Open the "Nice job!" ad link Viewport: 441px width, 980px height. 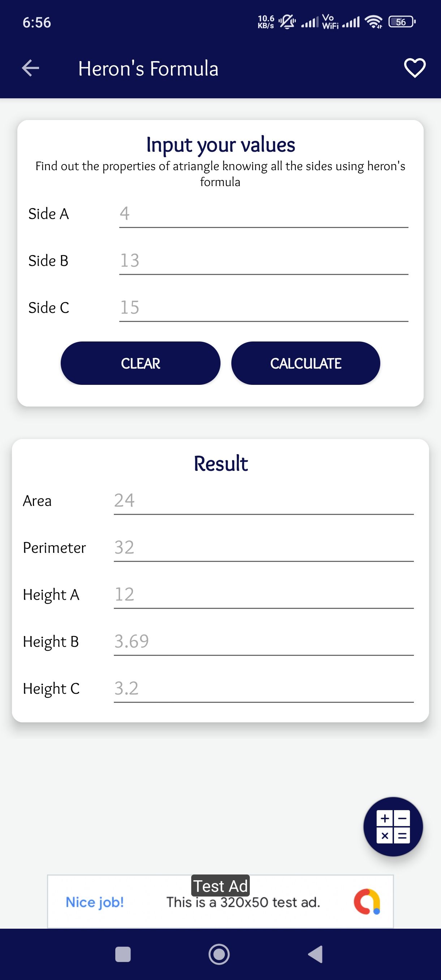[x=95, y=902]
